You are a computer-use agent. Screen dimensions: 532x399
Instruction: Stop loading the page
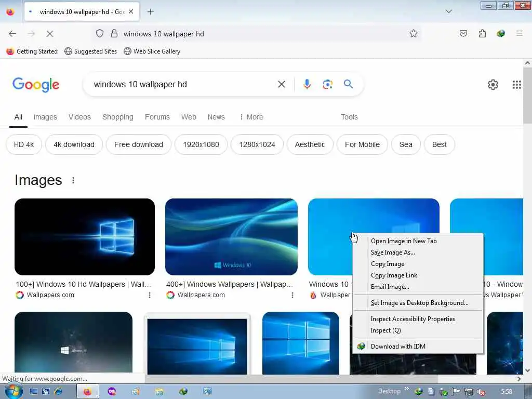[x=50, y=34]
